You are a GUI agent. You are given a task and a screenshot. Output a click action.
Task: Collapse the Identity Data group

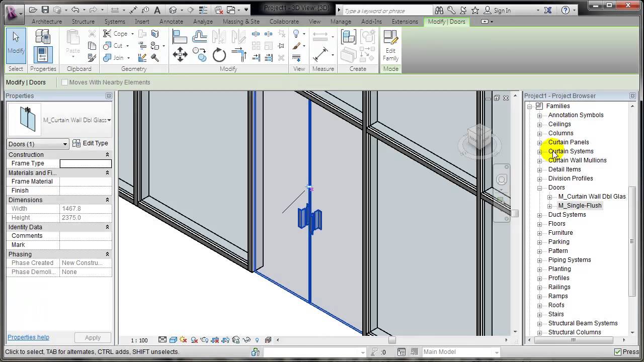[107, 227]
